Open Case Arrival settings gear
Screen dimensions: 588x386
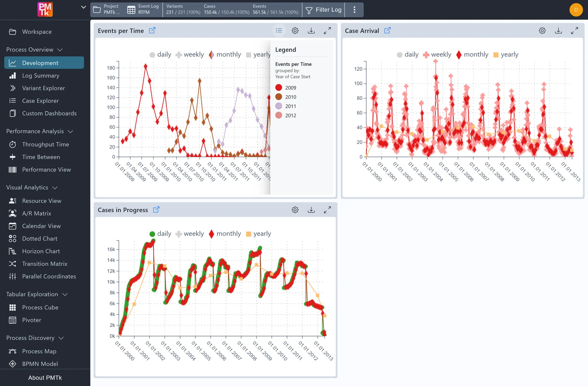(x=542, y=31)
